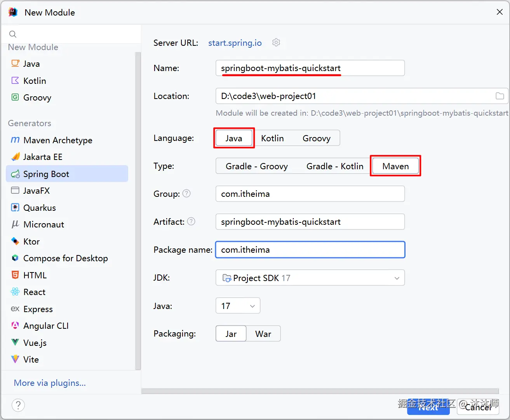Open help with the question mark button
The height and width of the screenshot is (420, 510).
point(18,405)
